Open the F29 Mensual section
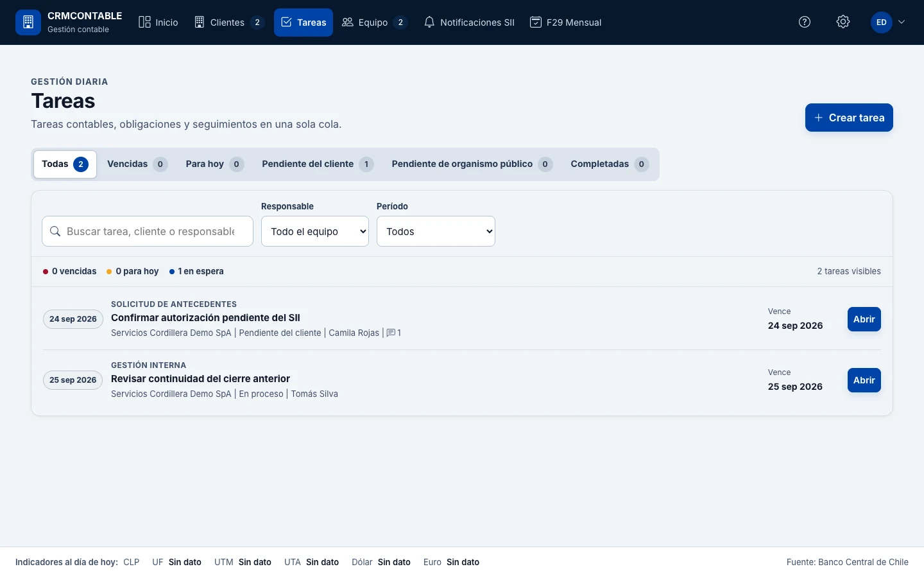 [x=565, y=22]
